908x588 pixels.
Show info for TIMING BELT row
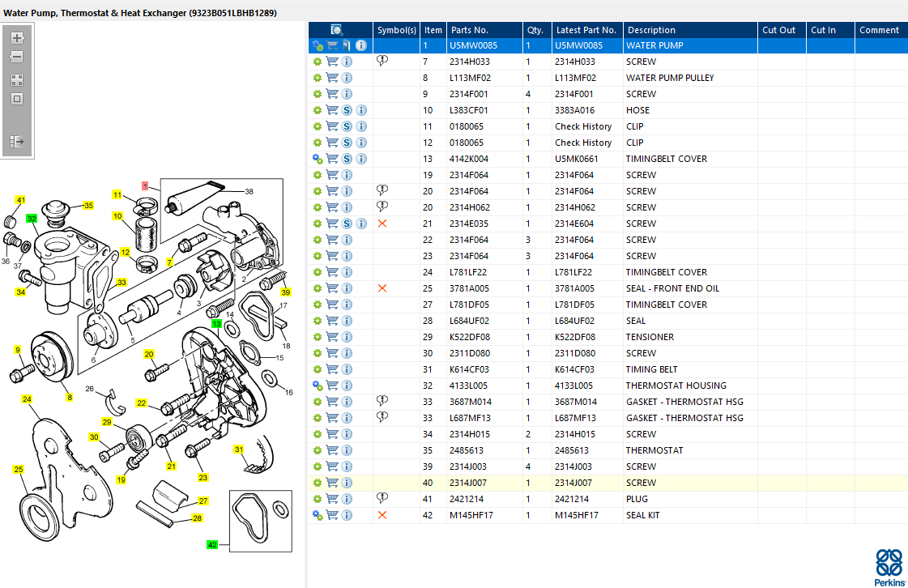tap(347, 369)
